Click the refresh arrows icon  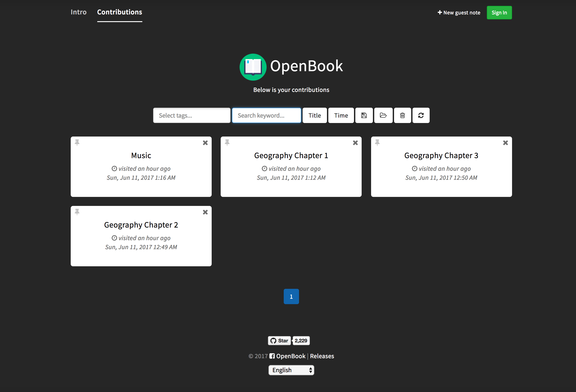point(421,115)
